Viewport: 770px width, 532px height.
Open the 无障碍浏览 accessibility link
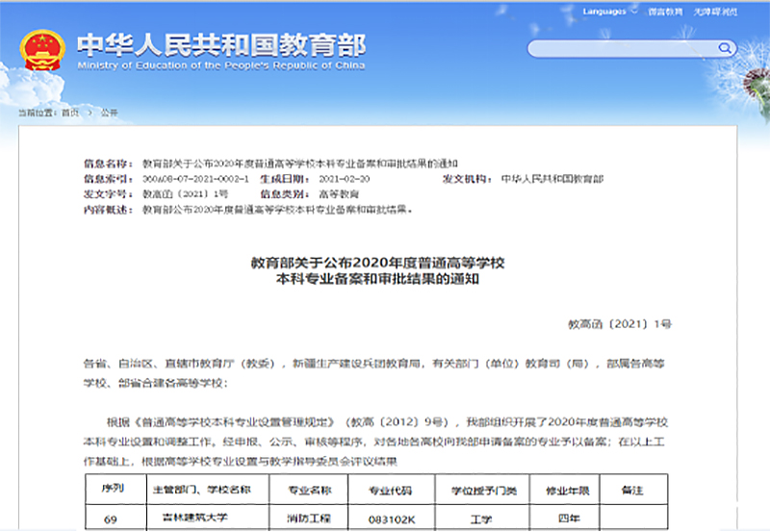pyautogui.click(x=715, y=12)
